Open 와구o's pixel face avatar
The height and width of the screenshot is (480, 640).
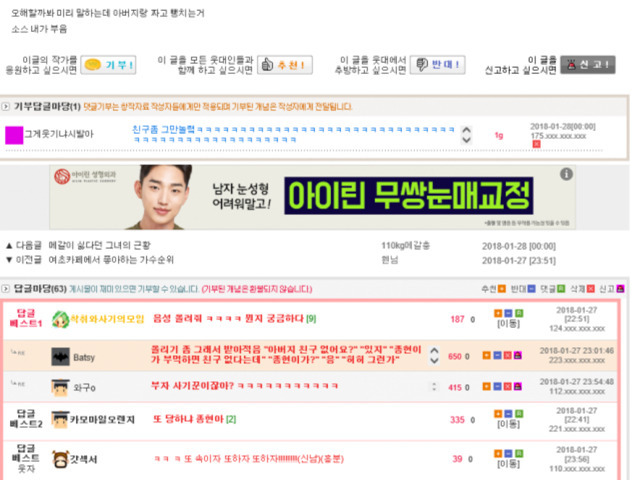pos(60,387)
